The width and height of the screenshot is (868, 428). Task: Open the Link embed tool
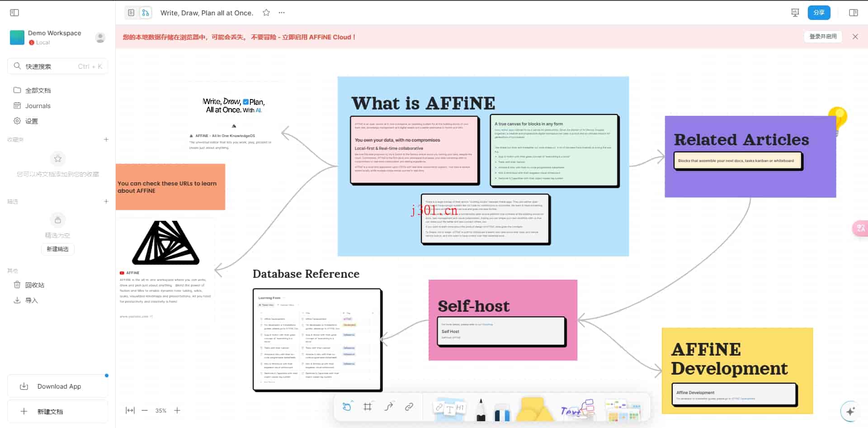click(x=409, y=406)
